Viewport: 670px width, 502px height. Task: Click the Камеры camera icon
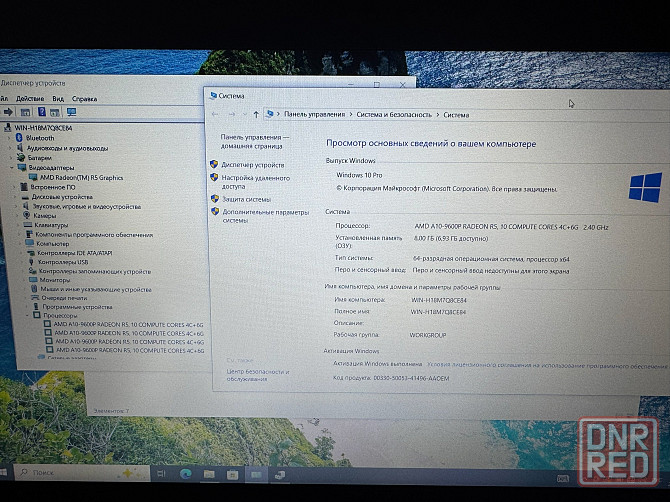26,215
